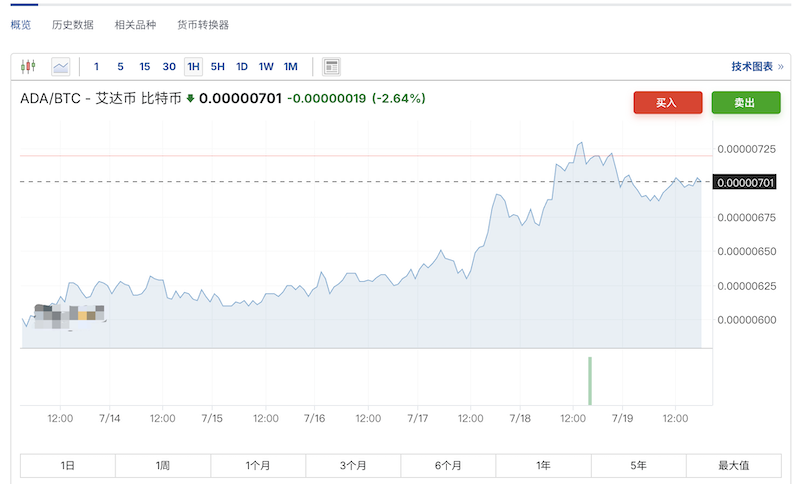This screenshot has width=800, height=484.
Task: Switch interval to 5H
Action: pos(217,67)
